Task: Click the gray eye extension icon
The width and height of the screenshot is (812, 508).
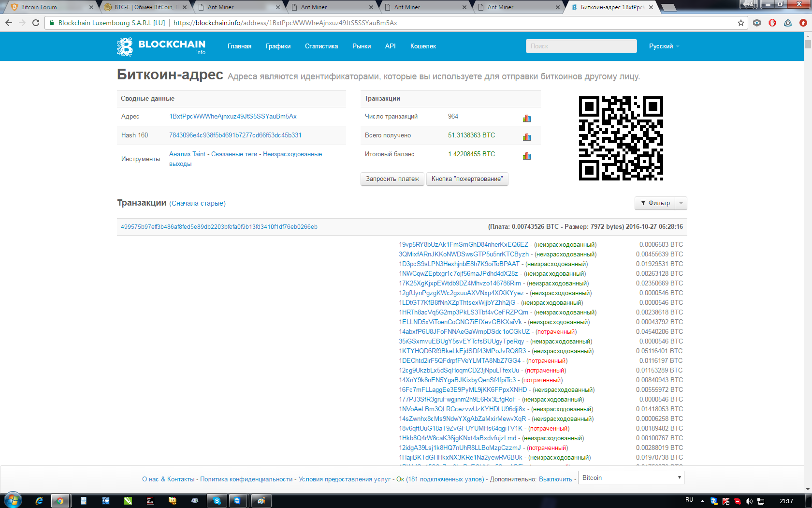Action: pyautogui.click(x=757, y=23)
